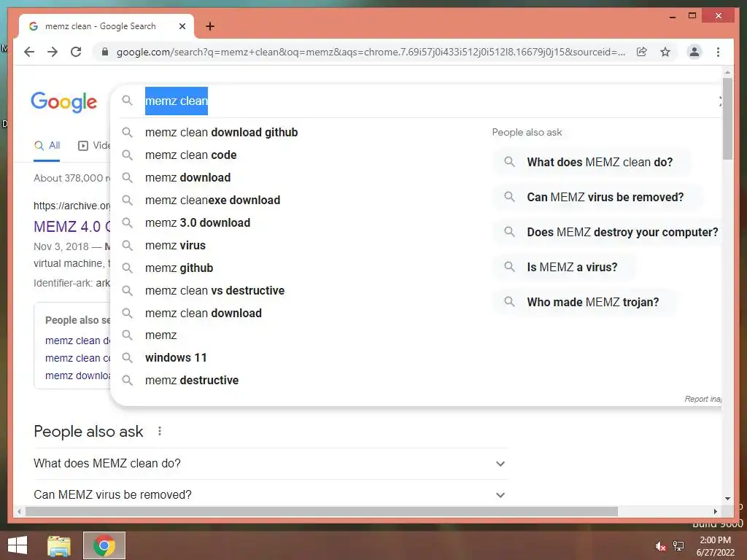
Task: Expand Can MEMZ virus be removed? question
Action: pos(270,495)
